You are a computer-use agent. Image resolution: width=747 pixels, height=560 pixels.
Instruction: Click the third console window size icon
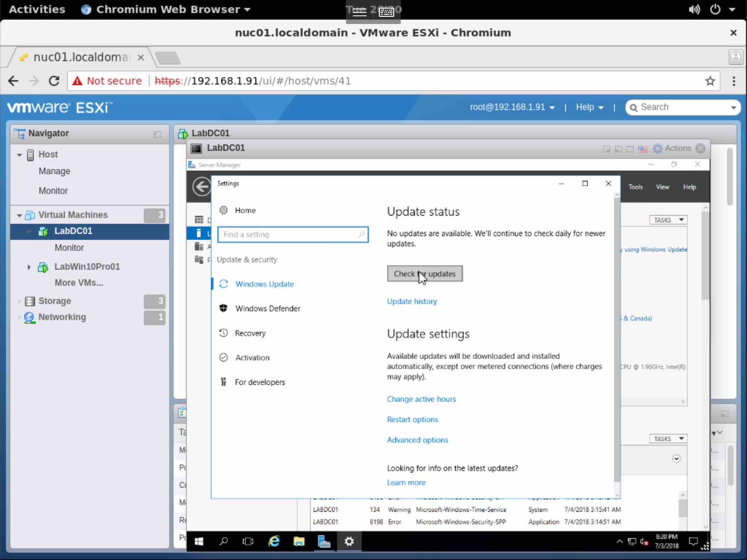click(x=630, y=149)
